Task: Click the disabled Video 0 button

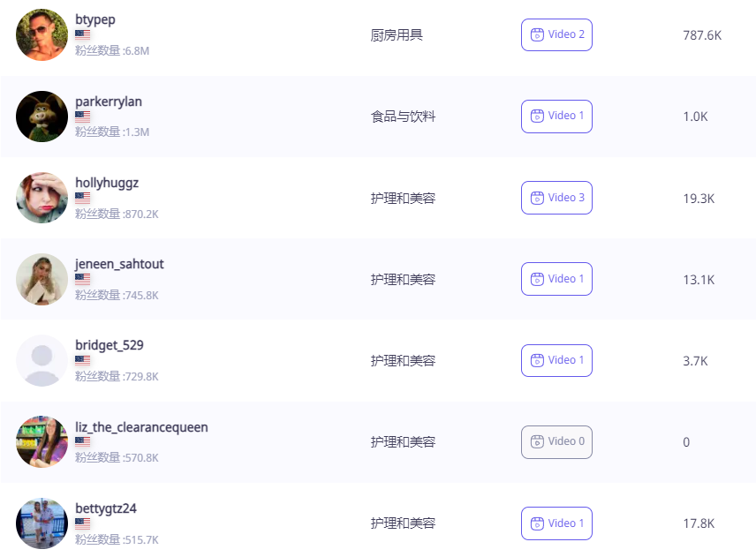Action: 556,441
